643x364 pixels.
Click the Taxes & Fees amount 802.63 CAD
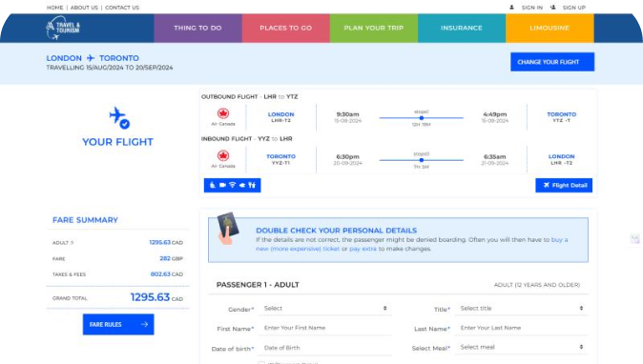(x=167, y=273)
